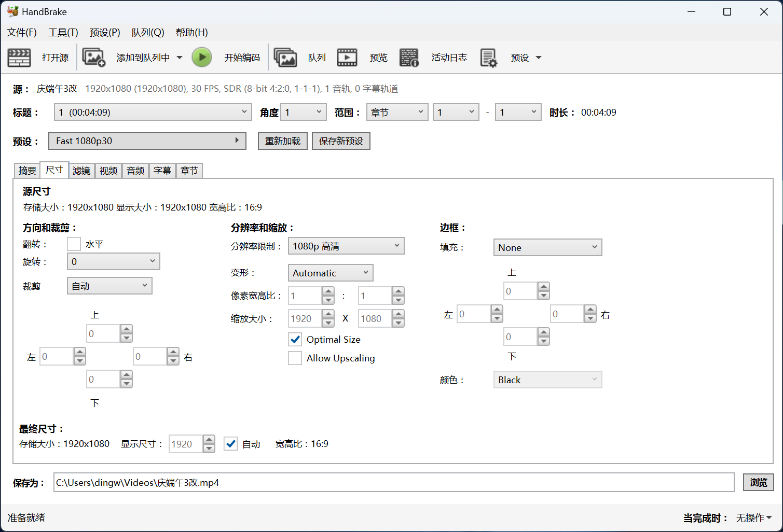Click the HandBrake logo in title bar
The image size is (783, 532).
pos(12,11)
